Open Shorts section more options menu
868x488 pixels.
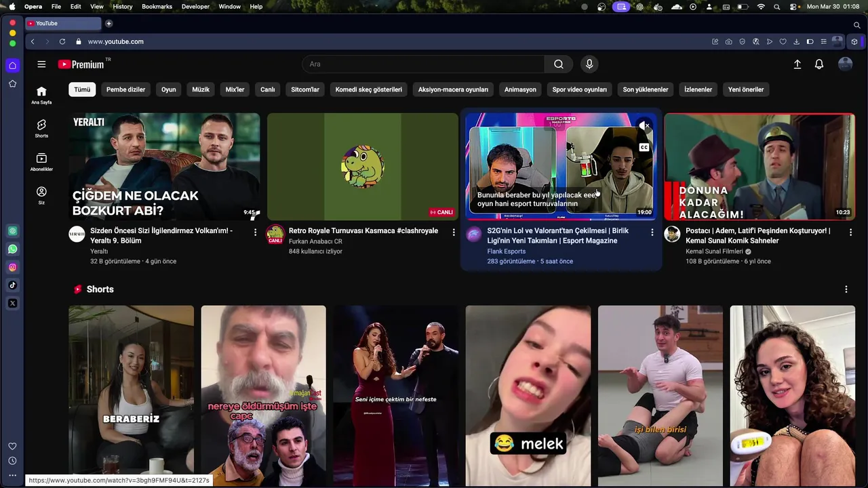(x=846, y=289)
